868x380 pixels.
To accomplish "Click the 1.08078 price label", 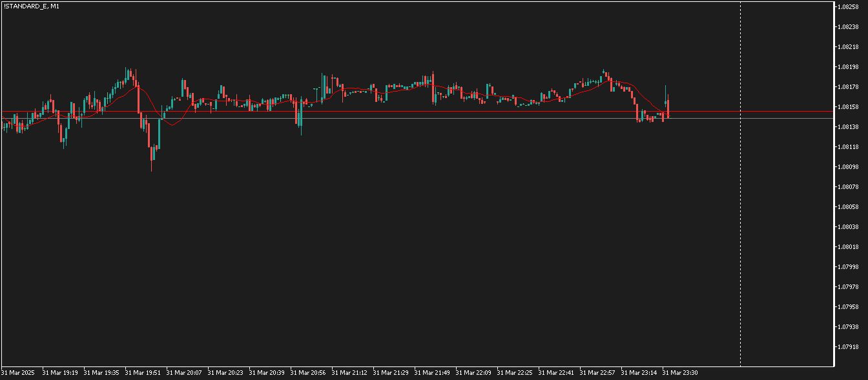I will [847, 187].
